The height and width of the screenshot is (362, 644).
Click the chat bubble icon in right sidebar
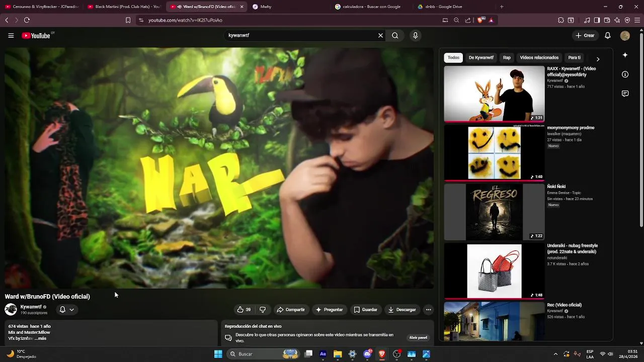[625, 94]
